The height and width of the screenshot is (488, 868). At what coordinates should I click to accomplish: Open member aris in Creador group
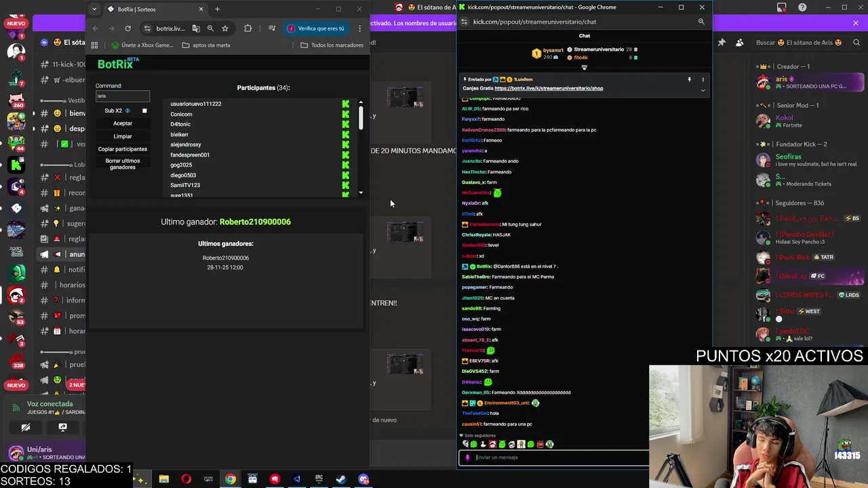point(810,83)
